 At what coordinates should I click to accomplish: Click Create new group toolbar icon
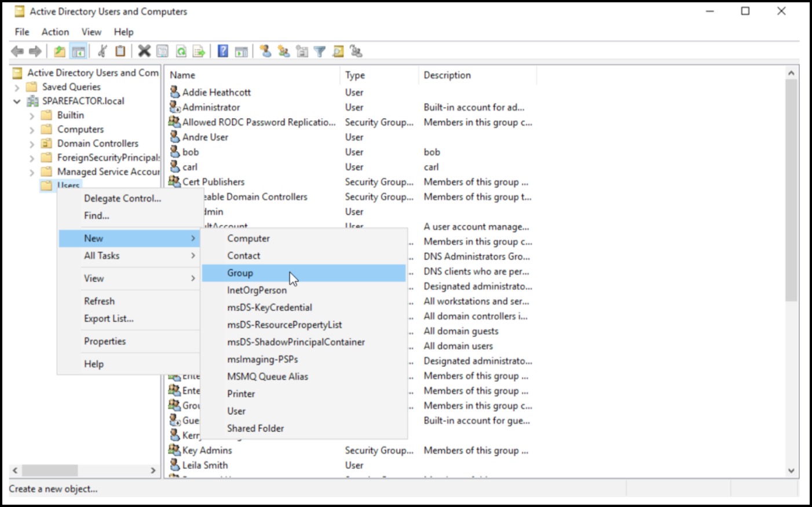tap(284, 52)
